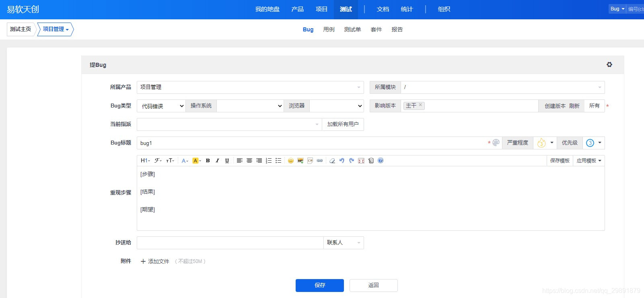Viewport: 644px width, 298px height.
Task: Clear formatting with eraser icon
Action: click(x=332, y=161)
